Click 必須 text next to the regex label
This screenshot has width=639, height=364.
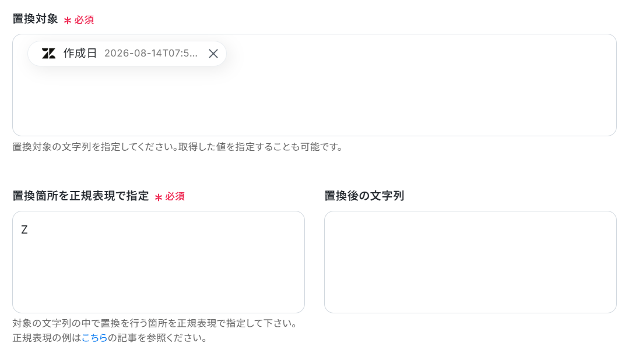tap(175, 197)
